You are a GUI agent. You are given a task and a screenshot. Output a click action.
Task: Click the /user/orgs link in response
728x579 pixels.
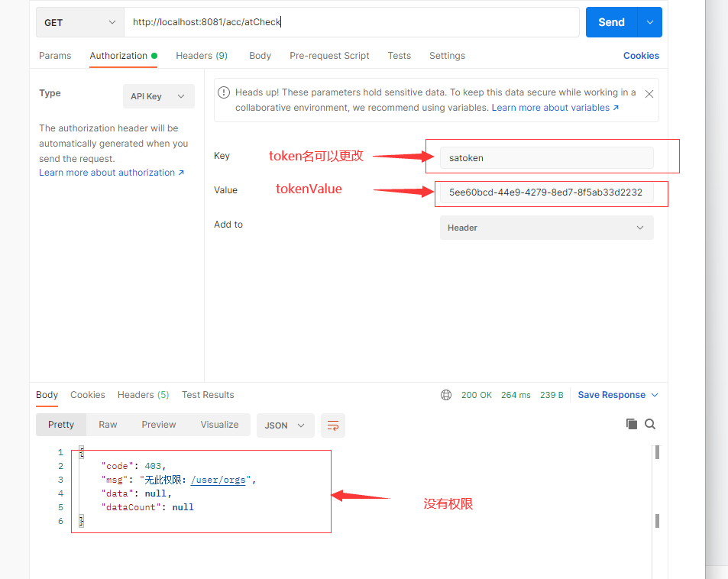pyautogui.click(x=218, y=480)
